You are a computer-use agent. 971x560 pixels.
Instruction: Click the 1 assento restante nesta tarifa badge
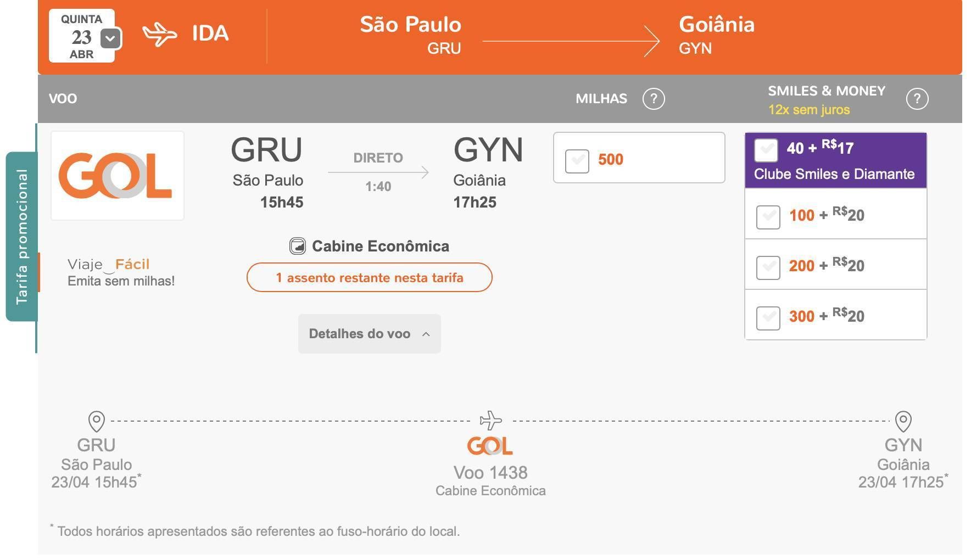(x=370, y=278)
